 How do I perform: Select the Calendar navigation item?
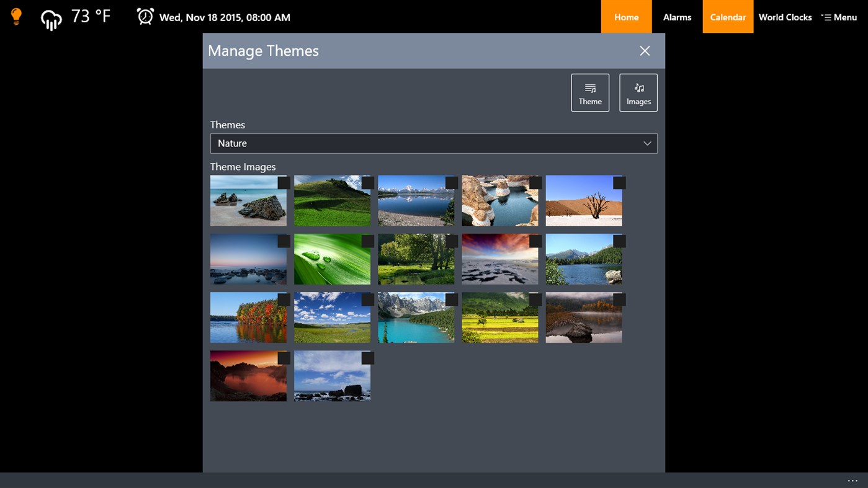click(727, 17)
